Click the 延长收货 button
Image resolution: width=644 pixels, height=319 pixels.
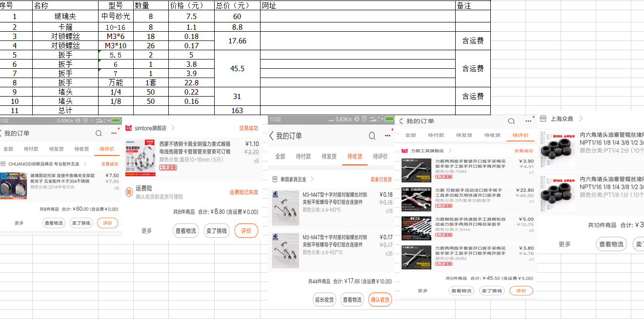324,299
